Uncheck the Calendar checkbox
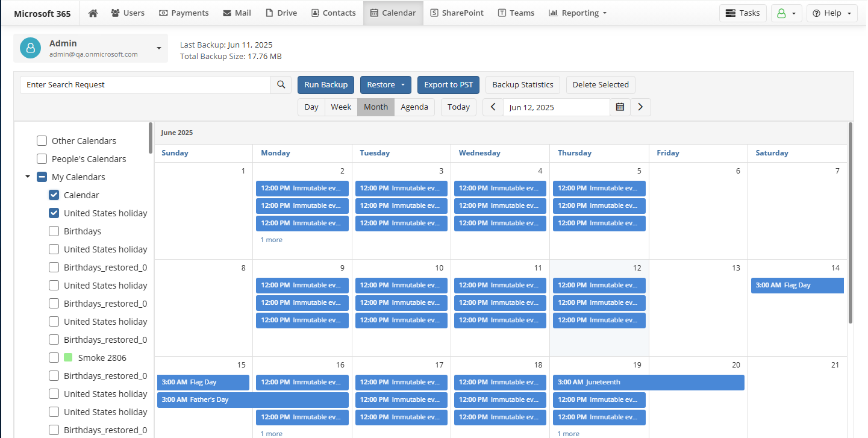Screen dimensions: 868x438 coord(54,195)
